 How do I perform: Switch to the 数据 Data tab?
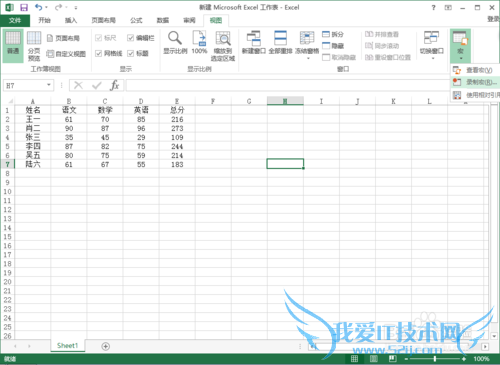tap(163, 20)
